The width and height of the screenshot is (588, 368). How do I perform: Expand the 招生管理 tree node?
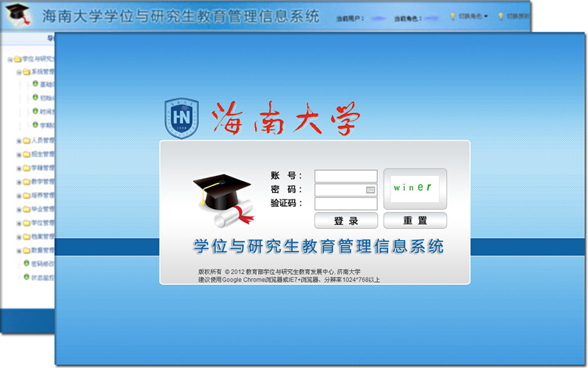[x=19, y=155]
